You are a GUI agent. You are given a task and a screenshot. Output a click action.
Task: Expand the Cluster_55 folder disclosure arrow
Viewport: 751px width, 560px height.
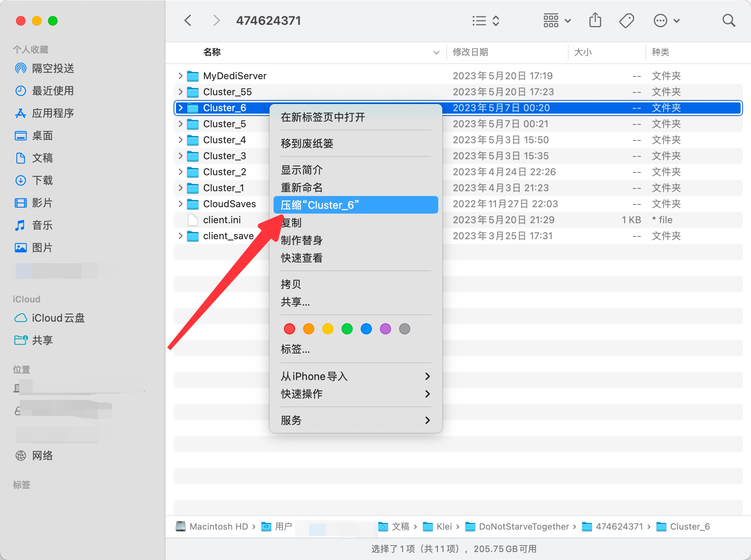[180, 92]
